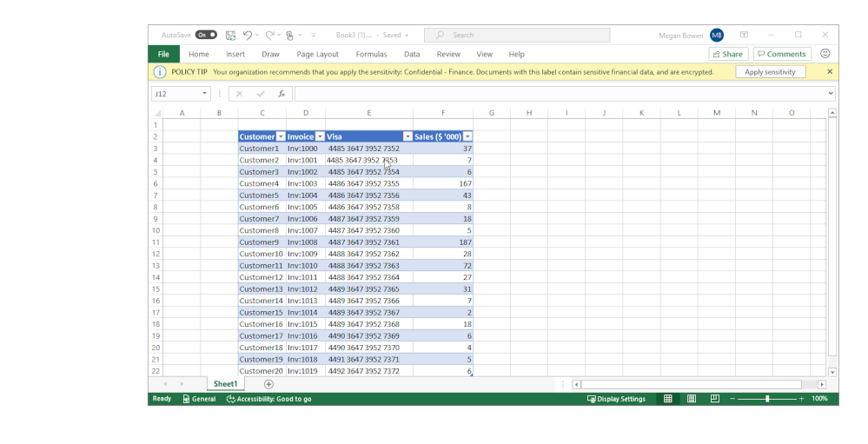Add a new sheet with the plus icon

click(268, 384)
